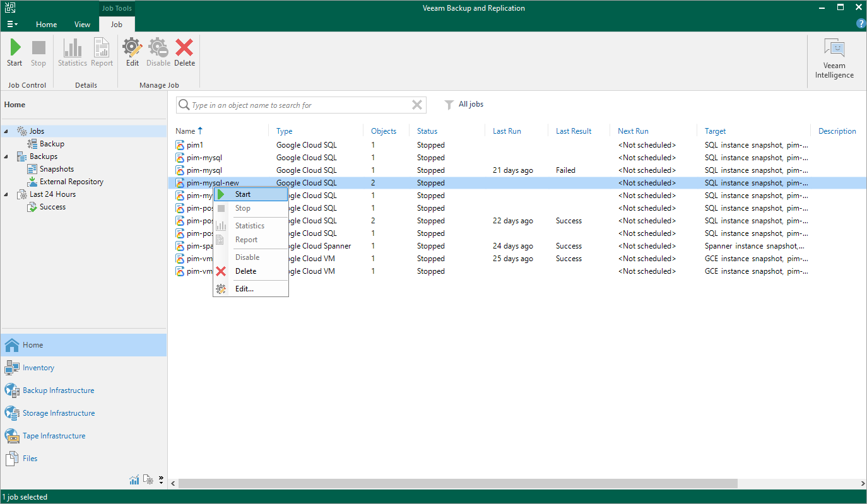
Task: Open Statistics from the ribbon Details group
Action: pyautogui.click(x=73, y=53)
